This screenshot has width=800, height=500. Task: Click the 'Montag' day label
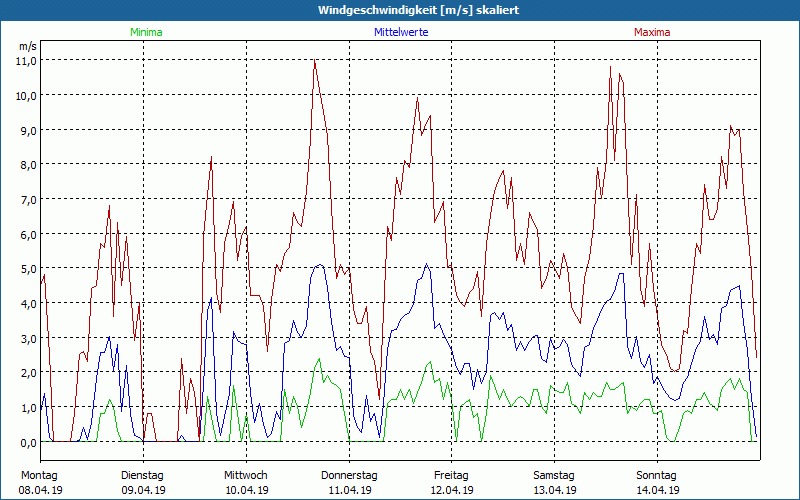[x=39, y=475]
